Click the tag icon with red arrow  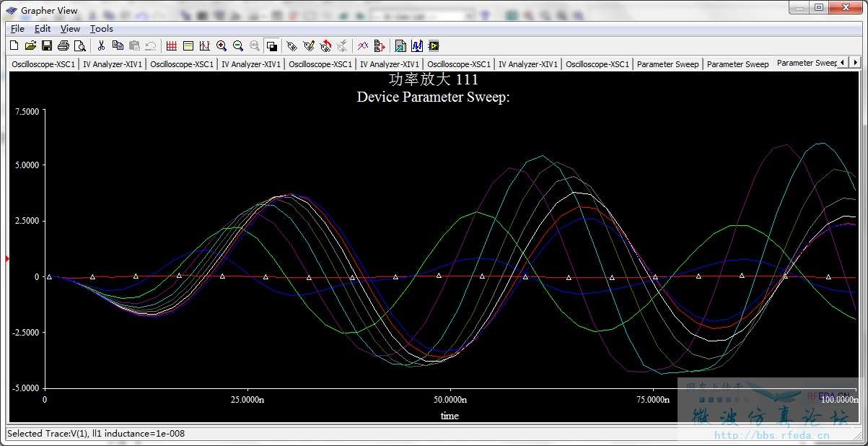(325, 45)
